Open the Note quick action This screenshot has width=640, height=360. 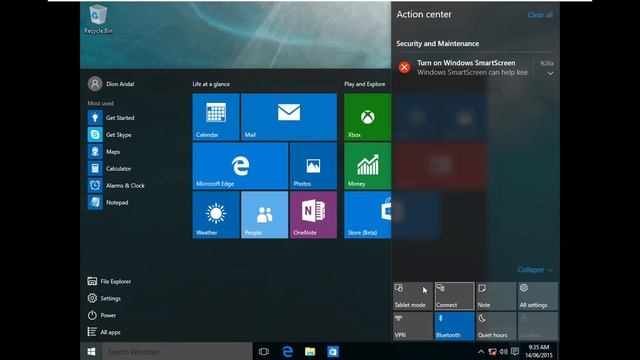click(x=496, y=296)
